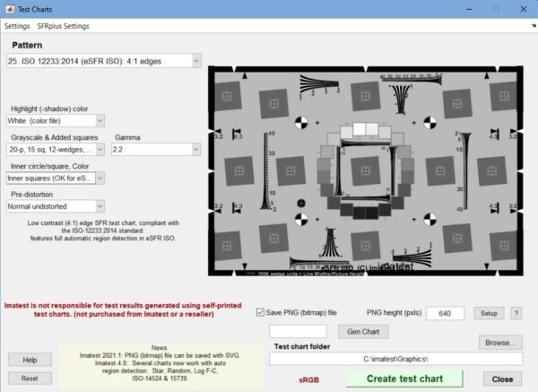Viewport: 538px width, 392px height.
Task: Click the question mark help button
Action: click(x=516, y=313)
